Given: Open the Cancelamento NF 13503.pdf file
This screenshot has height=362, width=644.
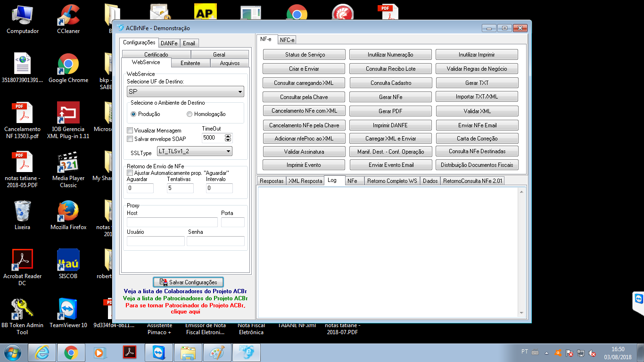Looking at the screenshot, I should (23, 121).
